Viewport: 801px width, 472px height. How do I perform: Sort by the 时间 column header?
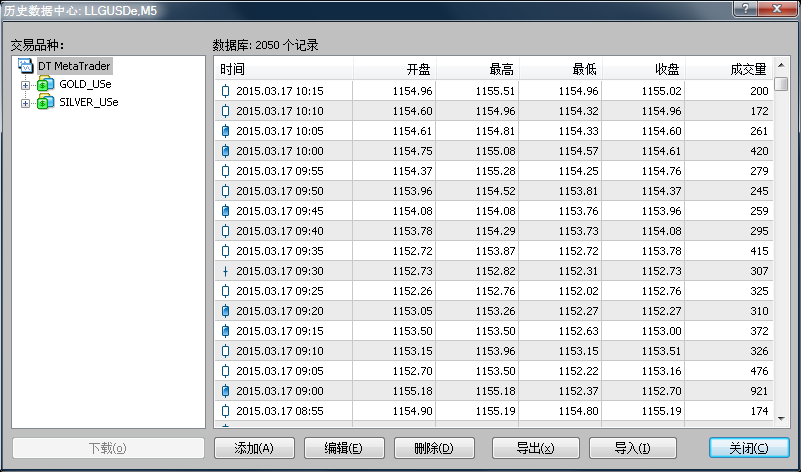(x=284, y=69)
